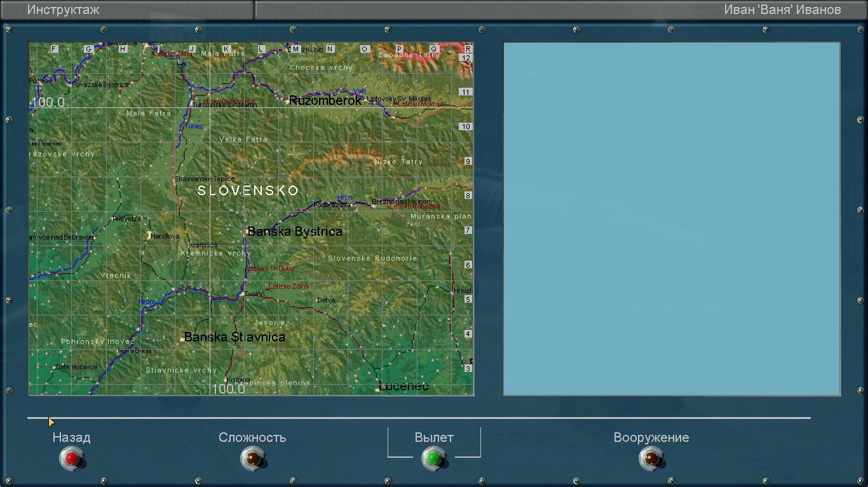This screenshot has width=868, height=487.
Task: Click map grid row label 4
Action: point(468,334)
